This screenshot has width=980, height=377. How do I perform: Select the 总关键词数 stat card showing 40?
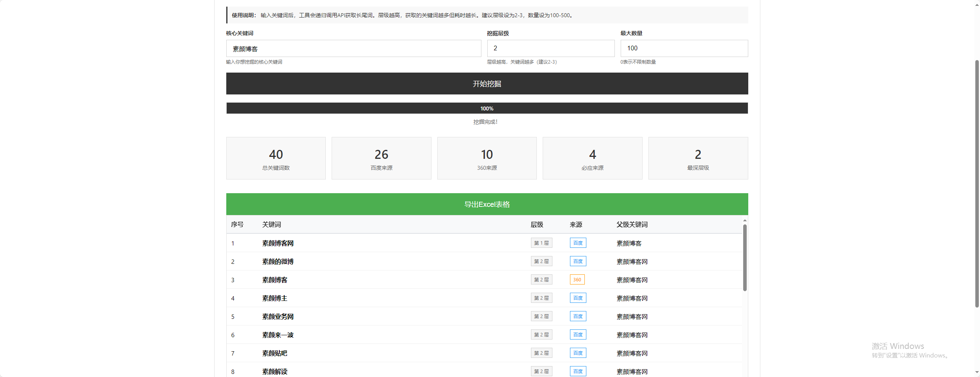point(276,158)
